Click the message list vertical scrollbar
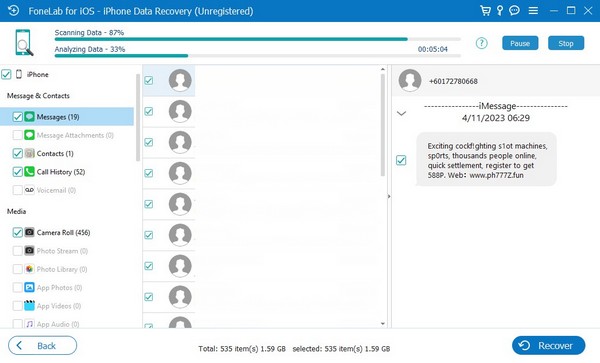Screen dimensions: 600x363 coord(383,125)
